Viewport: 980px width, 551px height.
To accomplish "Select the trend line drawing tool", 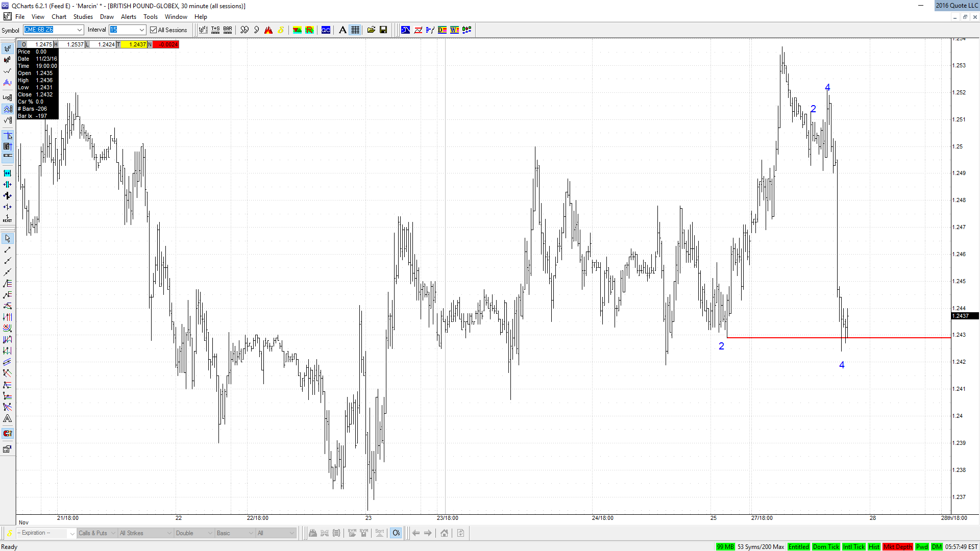I will (x=7, y=249).
